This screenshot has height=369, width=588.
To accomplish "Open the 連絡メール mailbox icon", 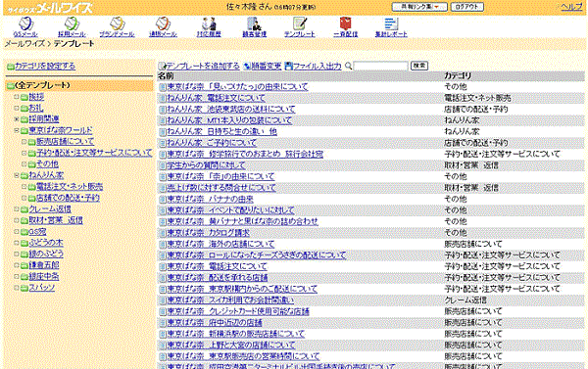I will (163, 23).
